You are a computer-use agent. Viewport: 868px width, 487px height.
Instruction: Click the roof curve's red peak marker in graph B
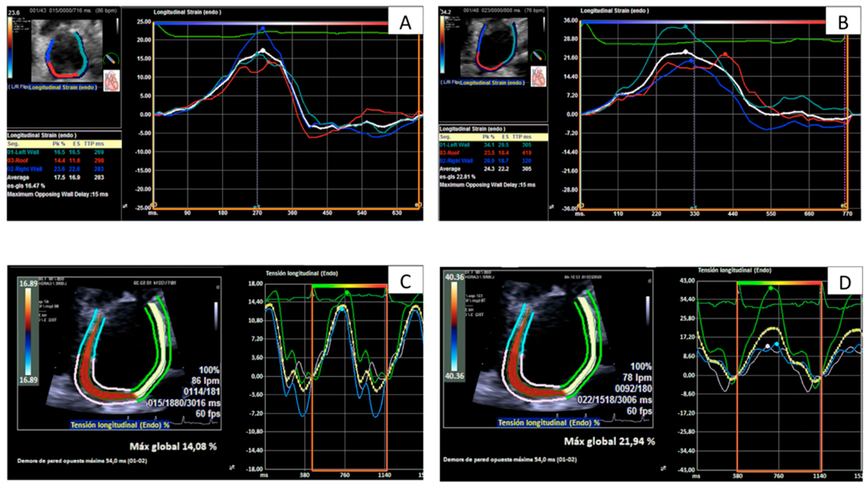725,54
